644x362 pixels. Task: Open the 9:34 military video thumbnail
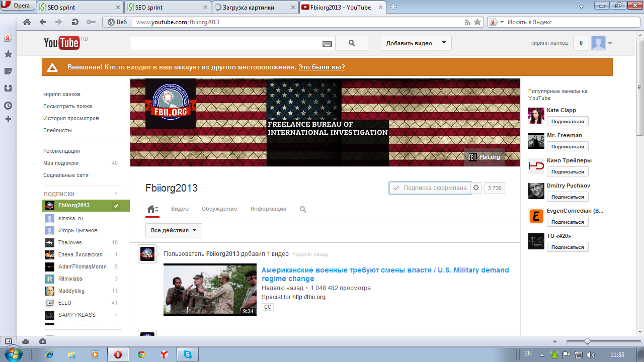click(x=210, y=290)
